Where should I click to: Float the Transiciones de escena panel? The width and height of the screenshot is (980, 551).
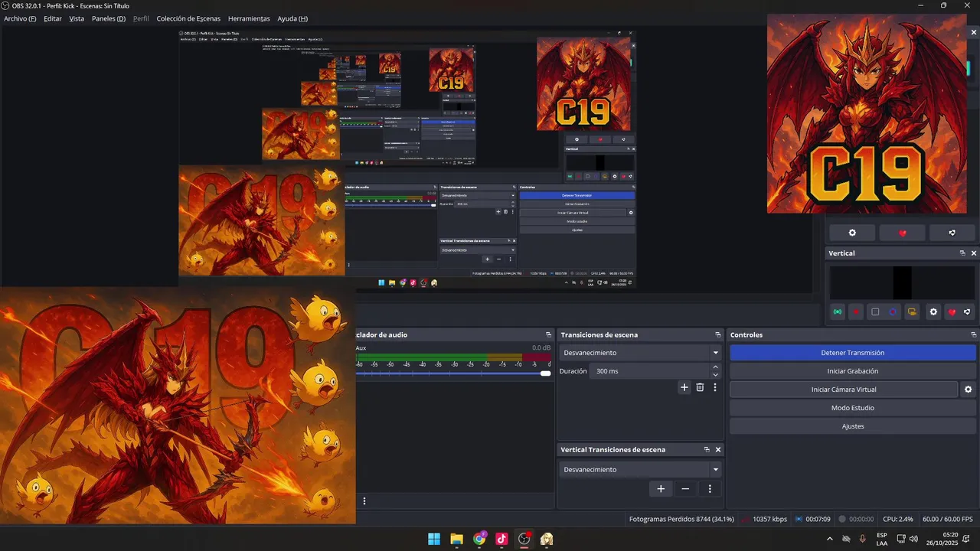pos(718,335)
